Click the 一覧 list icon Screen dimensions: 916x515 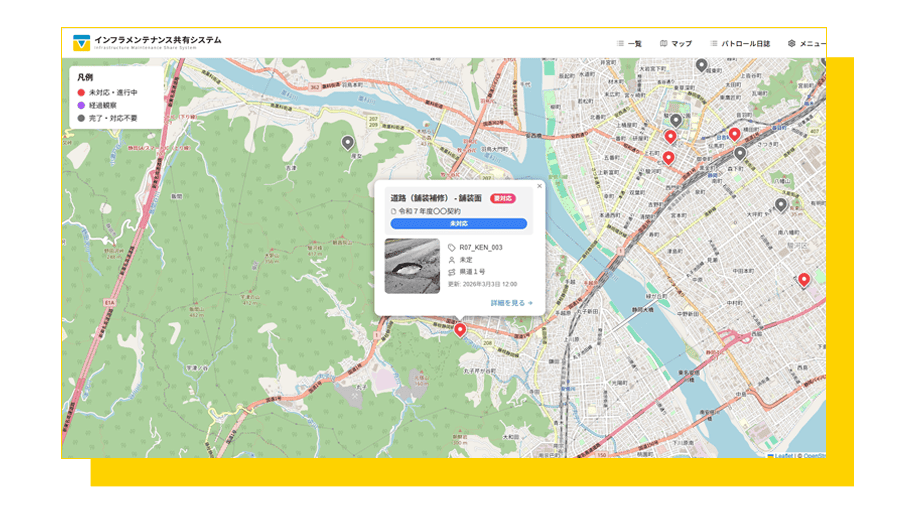point(620,43)
